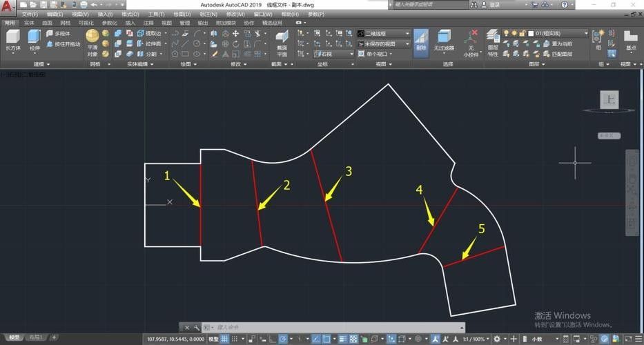
Task: Choose the 多段体 polysolid tool
Action: tap(58, 33)
